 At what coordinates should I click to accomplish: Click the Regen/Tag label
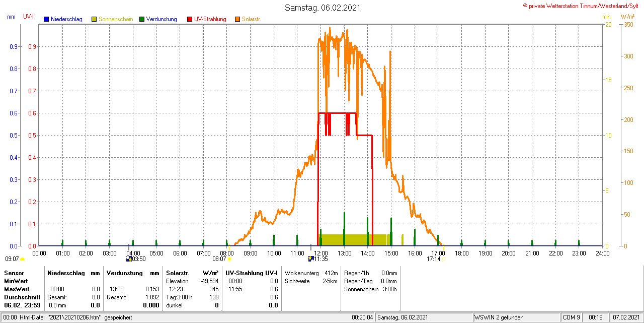tap(358, 281)
